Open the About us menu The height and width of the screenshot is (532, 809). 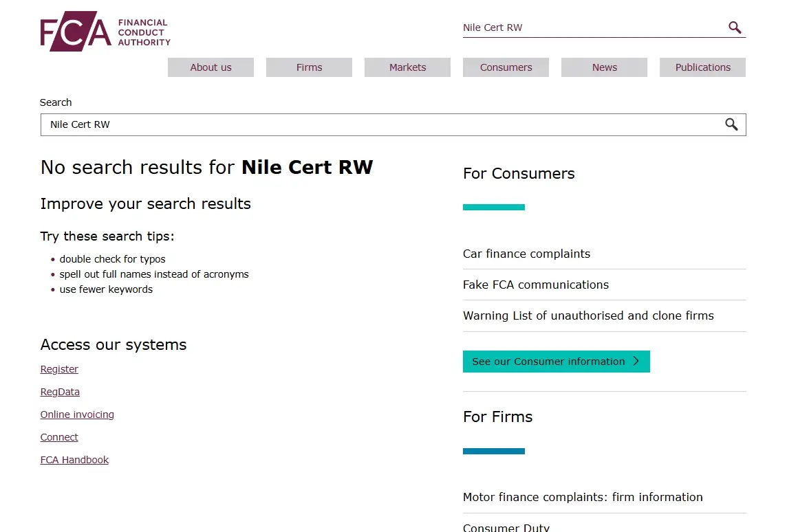pyautogui.click(x=211, y=67)
